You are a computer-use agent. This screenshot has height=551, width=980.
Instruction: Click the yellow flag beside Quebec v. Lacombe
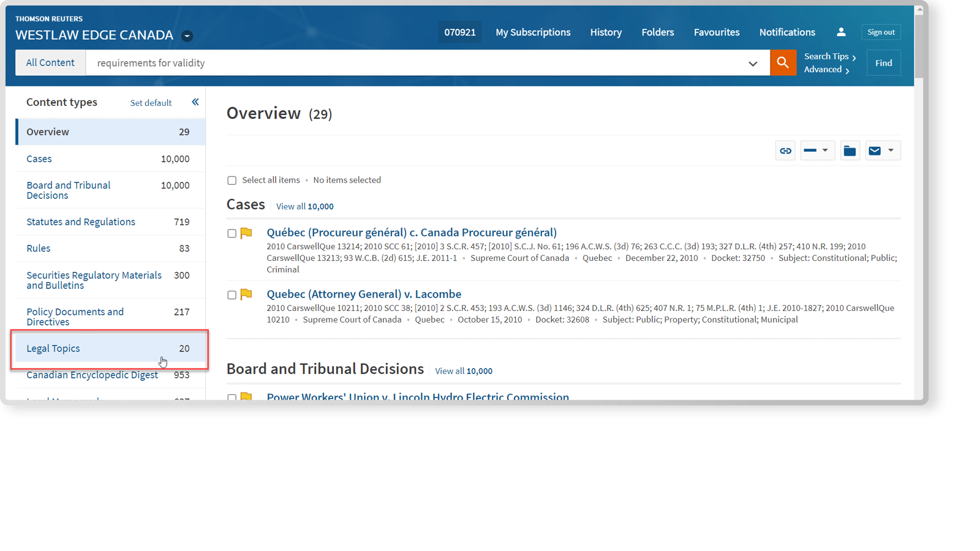[x=246, y=294]
